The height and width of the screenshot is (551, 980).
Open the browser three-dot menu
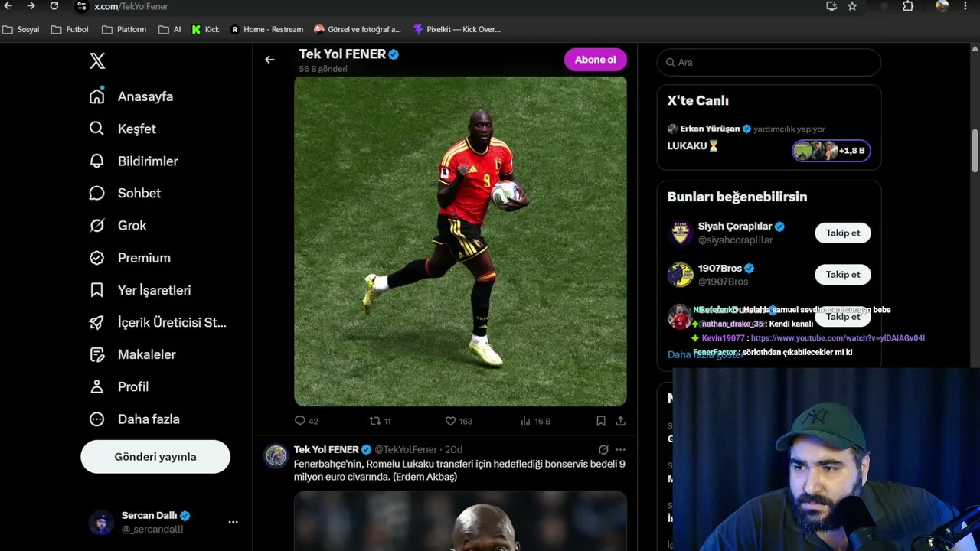coord(966,6)
